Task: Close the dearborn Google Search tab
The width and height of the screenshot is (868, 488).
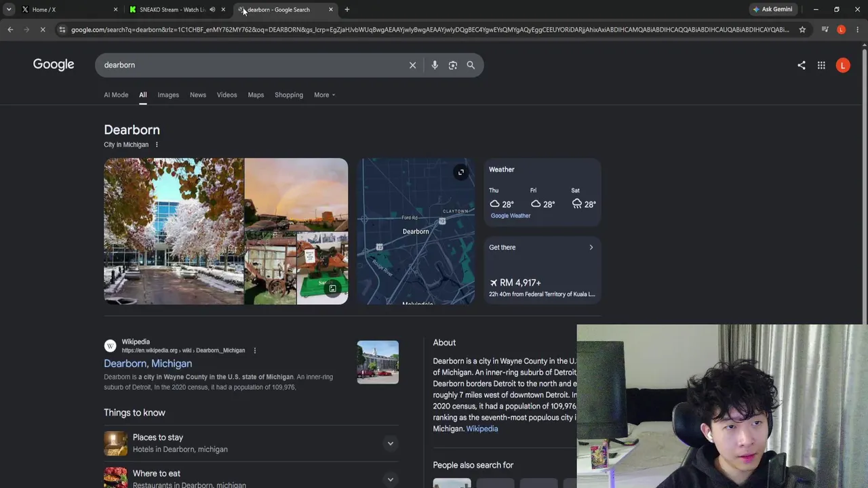Action: 331,9
